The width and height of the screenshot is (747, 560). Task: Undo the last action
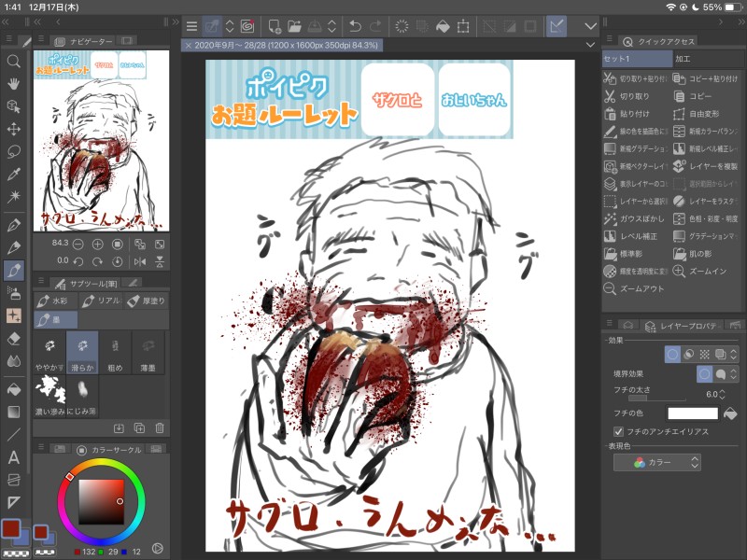click(x=355, y=26)
